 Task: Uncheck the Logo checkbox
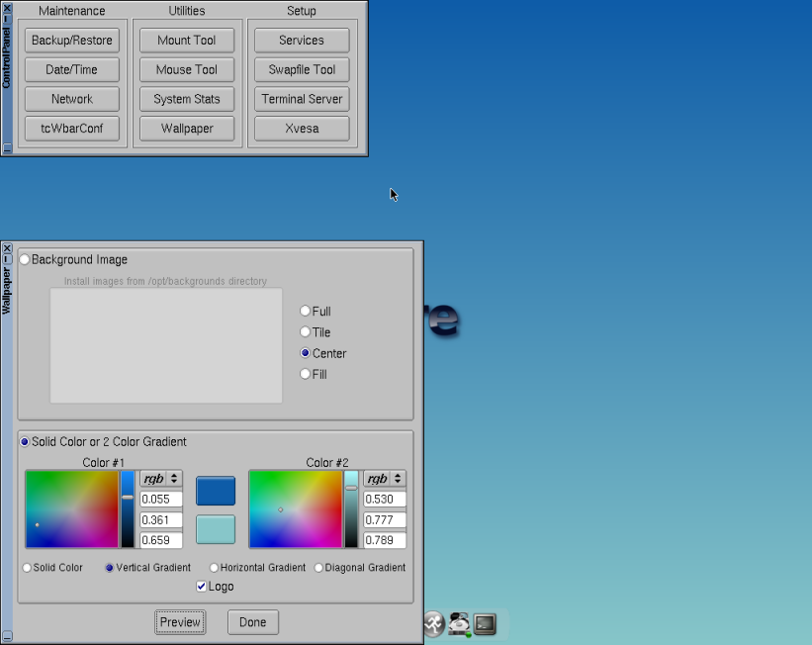tap(202, 587)
